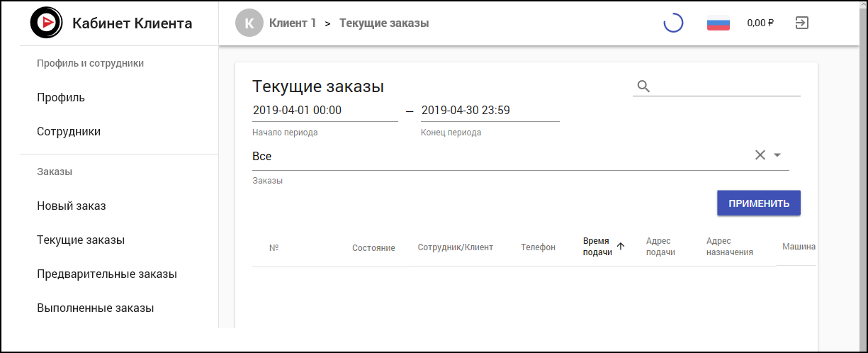Click the red play logo icon

46,23
